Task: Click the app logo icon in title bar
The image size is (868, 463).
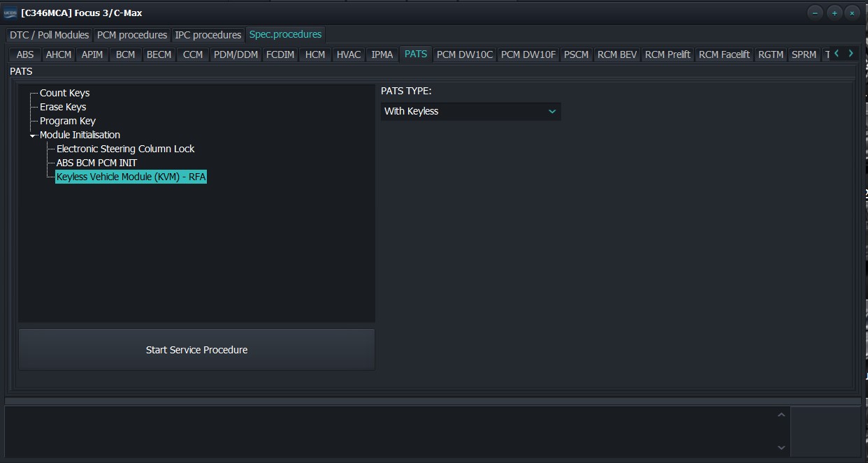Action: (10, 13)
